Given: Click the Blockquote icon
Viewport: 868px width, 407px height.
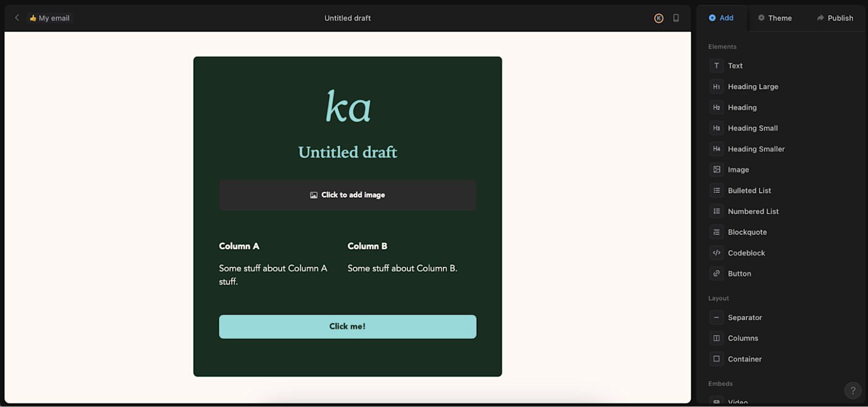Looking at the screenshot, I should click(x=717, y=232).
